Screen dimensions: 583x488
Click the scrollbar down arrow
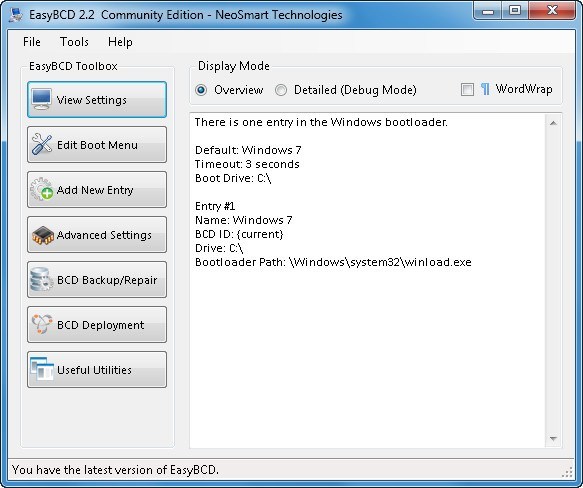pos(553,439)
